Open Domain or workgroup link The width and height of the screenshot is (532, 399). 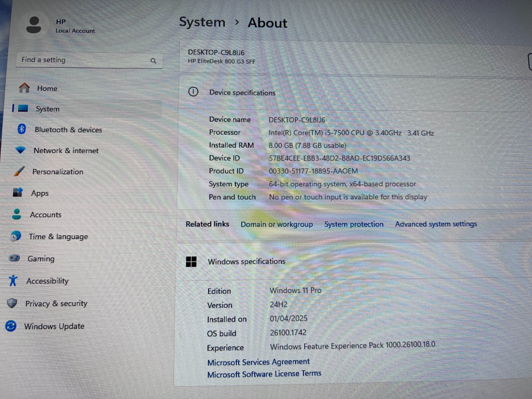(277, 224)
